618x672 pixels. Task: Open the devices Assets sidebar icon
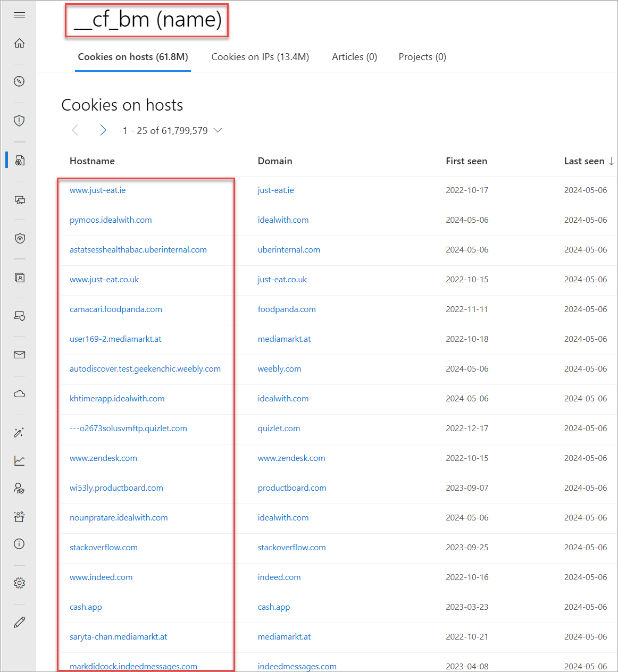coord(19,200)
